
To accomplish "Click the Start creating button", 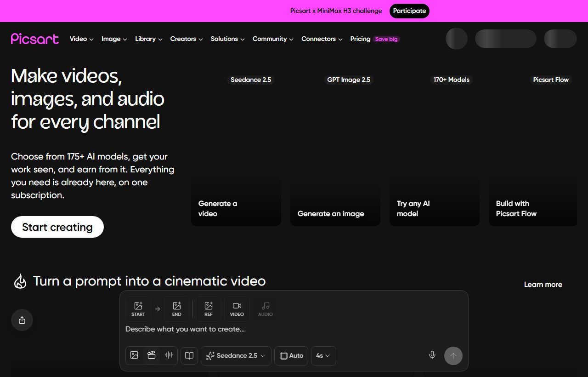I will coord(57,227).
